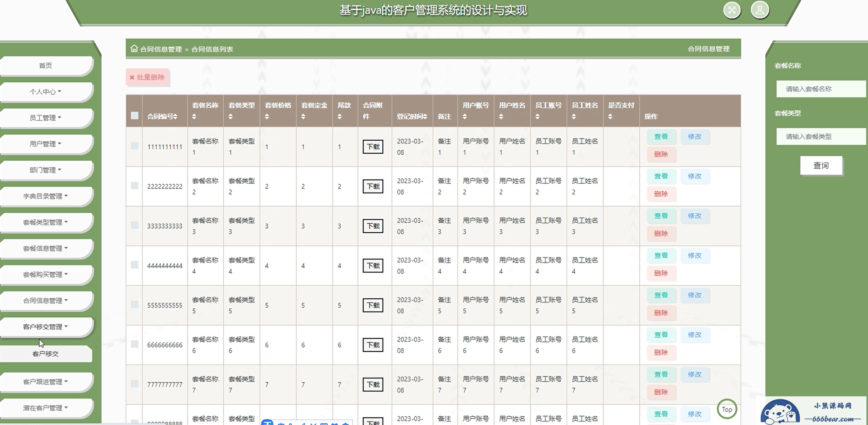
Task: Click the 查询 search button
Action: 821,165
